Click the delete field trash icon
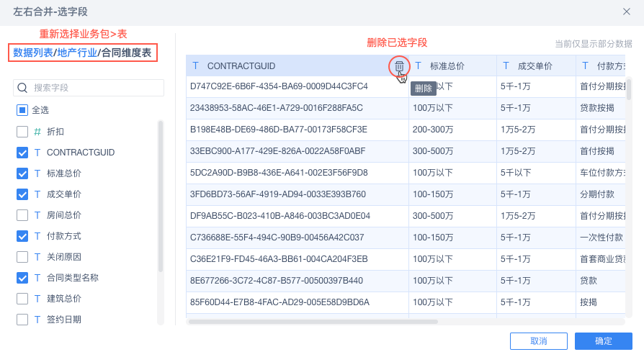644x357 pixels. click(399, 66)
